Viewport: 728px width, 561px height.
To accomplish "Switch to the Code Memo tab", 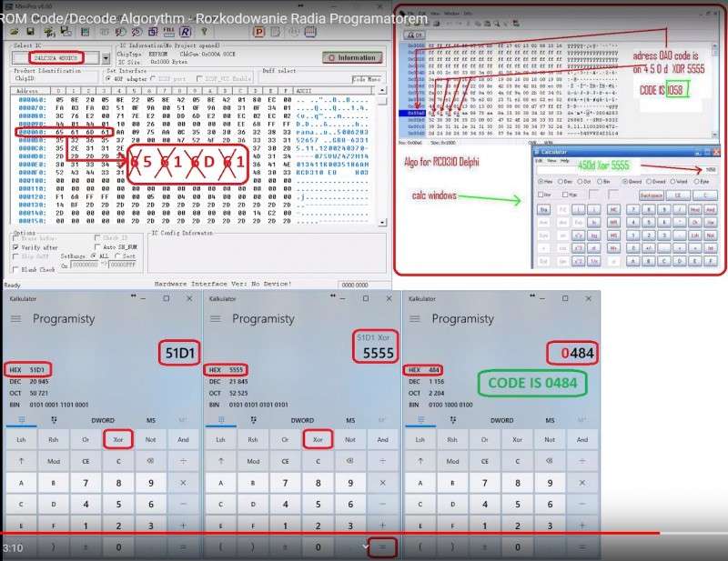I will point(367,79).
